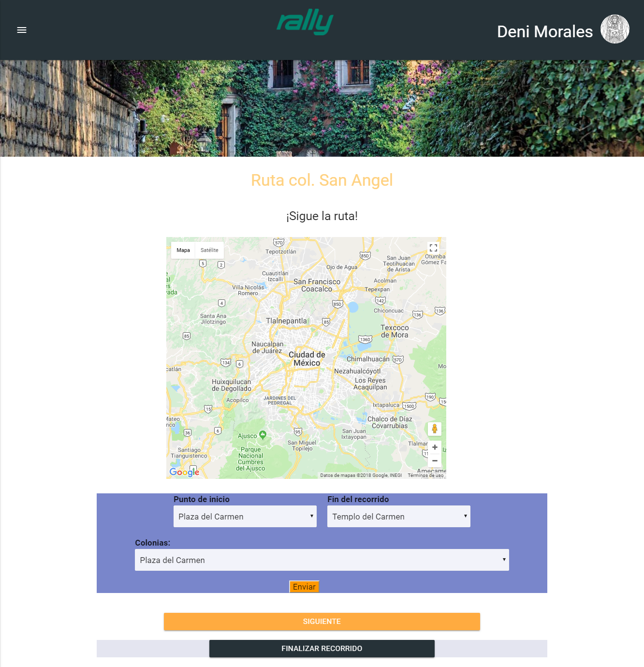
Task: Toggle map fullscreen view
Action: point(433,247)
